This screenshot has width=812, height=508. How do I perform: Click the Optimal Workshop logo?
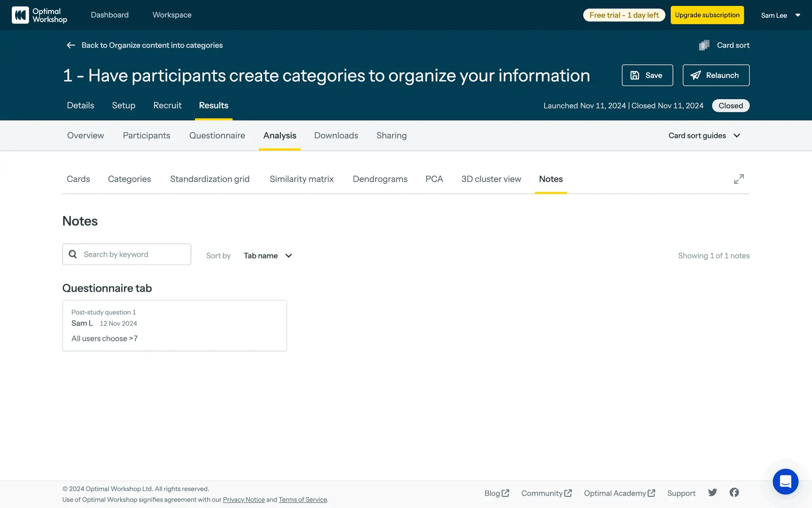[39, 15]
